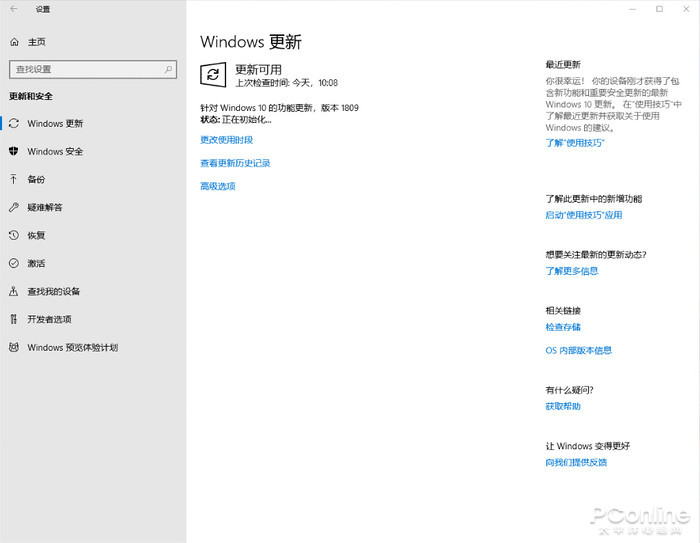
Task: Close the 设置 window
Action: pyautogui.click(x=686, y=9)
